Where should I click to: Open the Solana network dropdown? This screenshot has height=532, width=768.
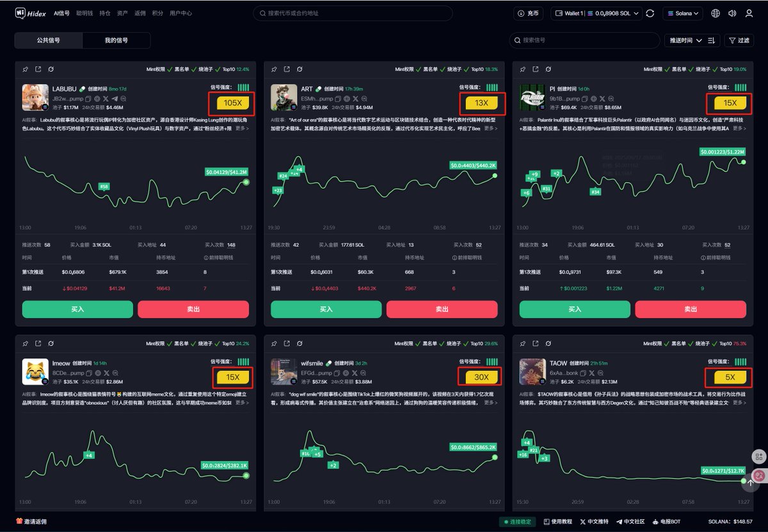click(682, 13)
